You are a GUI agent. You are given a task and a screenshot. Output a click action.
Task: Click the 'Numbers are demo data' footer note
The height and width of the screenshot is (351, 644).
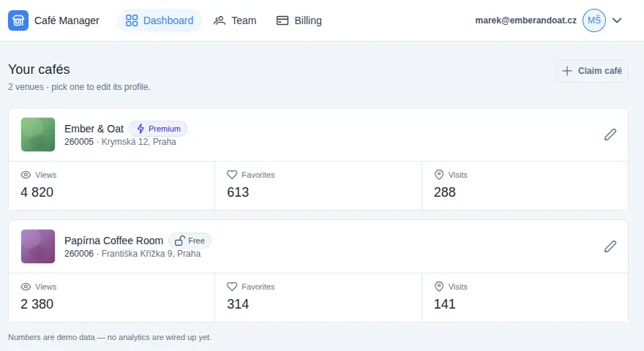point(110,337)
